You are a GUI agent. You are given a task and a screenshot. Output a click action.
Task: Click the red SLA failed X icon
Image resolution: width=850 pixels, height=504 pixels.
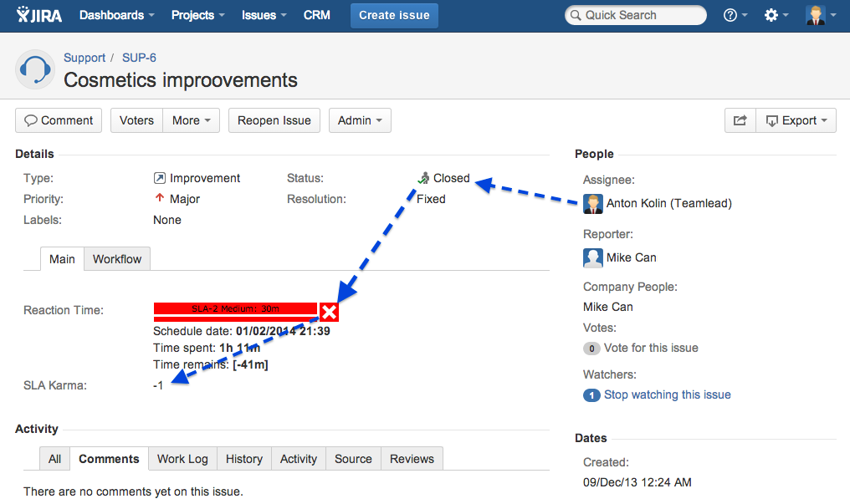tap(330, 312)
